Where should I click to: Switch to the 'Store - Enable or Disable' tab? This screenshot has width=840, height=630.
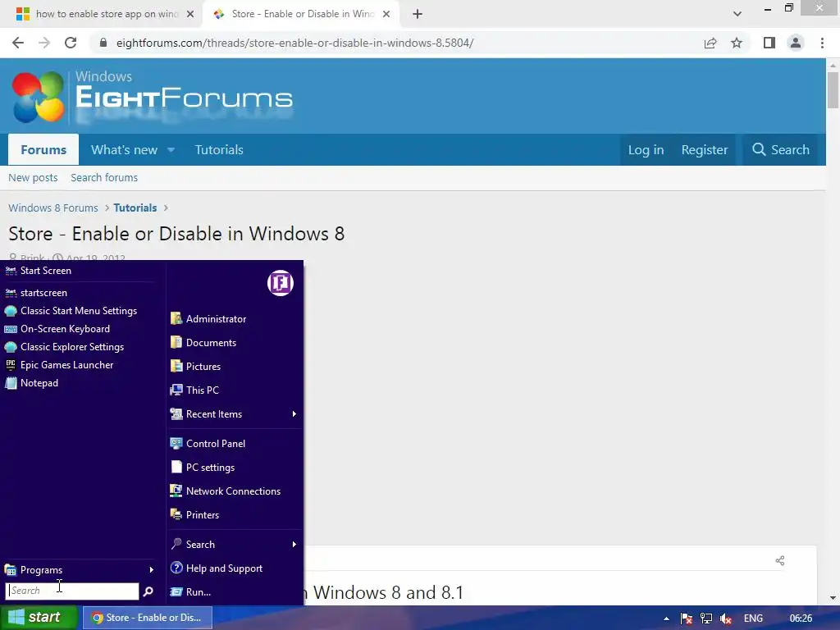pos(302,14)
